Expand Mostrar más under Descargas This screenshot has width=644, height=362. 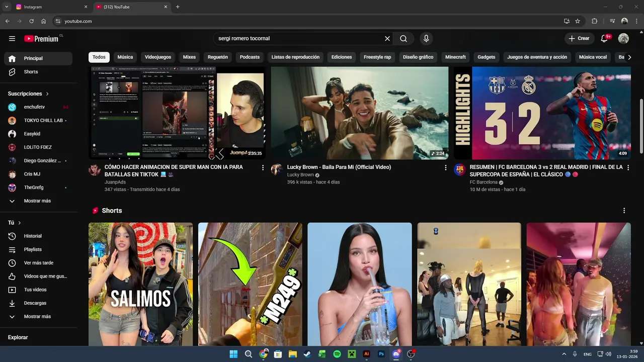[38, 317]
